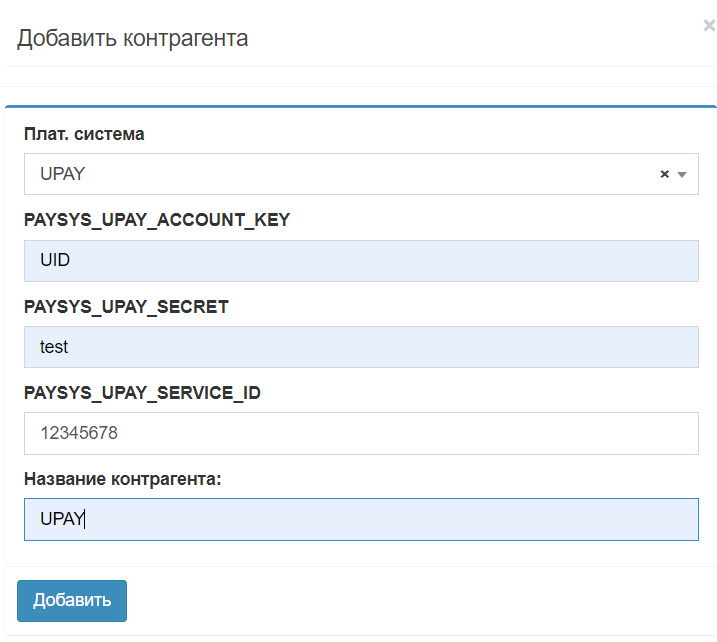717x642 pixels.
Task: Click the Плат. система label
Action: (x=84, y=134)
